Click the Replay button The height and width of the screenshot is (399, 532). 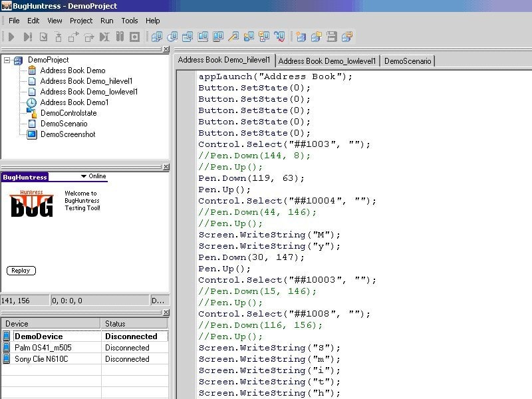(x=21, y=271)
